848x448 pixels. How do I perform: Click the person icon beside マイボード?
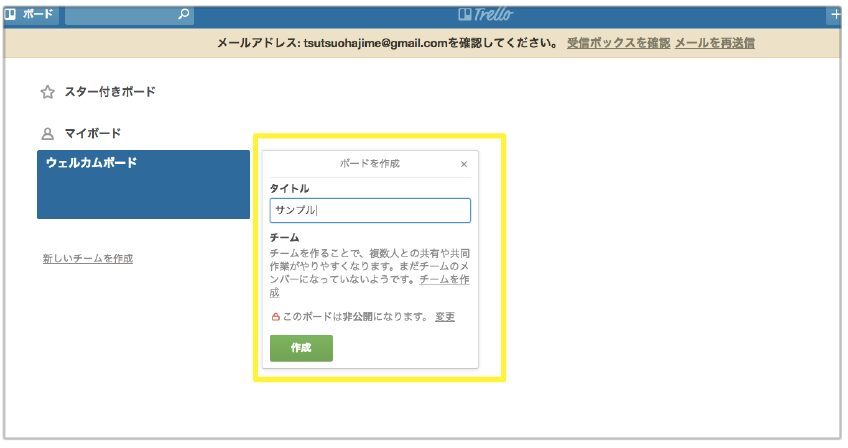47,133
